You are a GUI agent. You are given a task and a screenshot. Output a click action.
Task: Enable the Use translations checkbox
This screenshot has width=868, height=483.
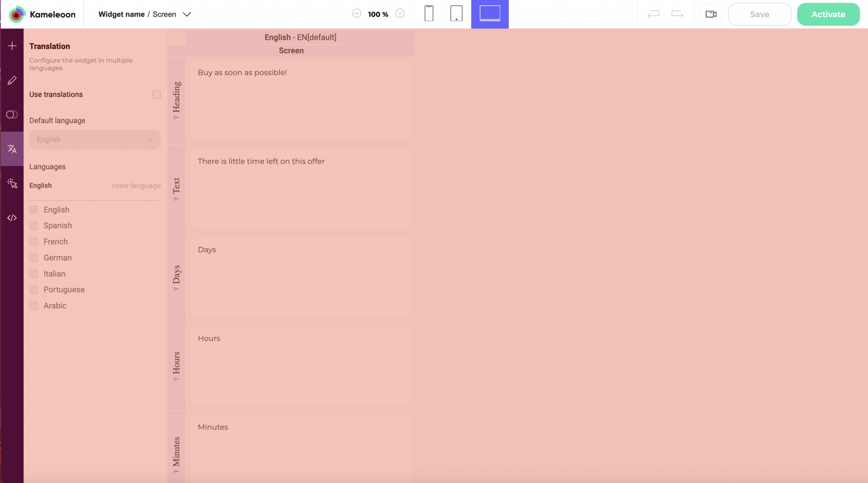pos(156,95)
